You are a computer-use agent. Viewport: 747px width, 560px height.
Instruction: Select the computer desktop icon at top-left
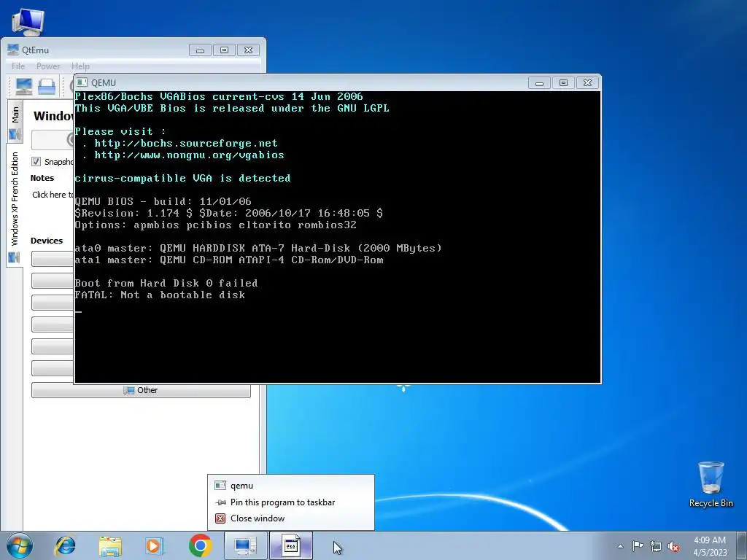pyautogui.click(x=28, y=21)
